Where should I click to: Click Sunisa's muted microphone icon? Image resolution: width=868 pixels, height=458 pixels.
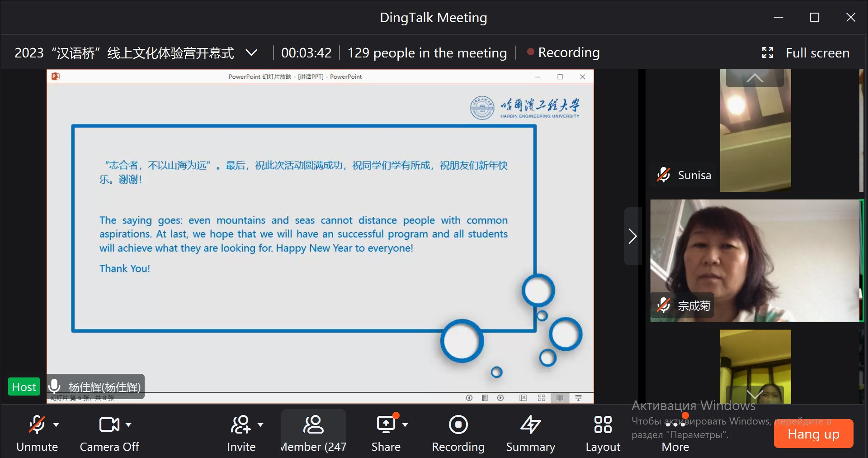click(x=663, y=175)
